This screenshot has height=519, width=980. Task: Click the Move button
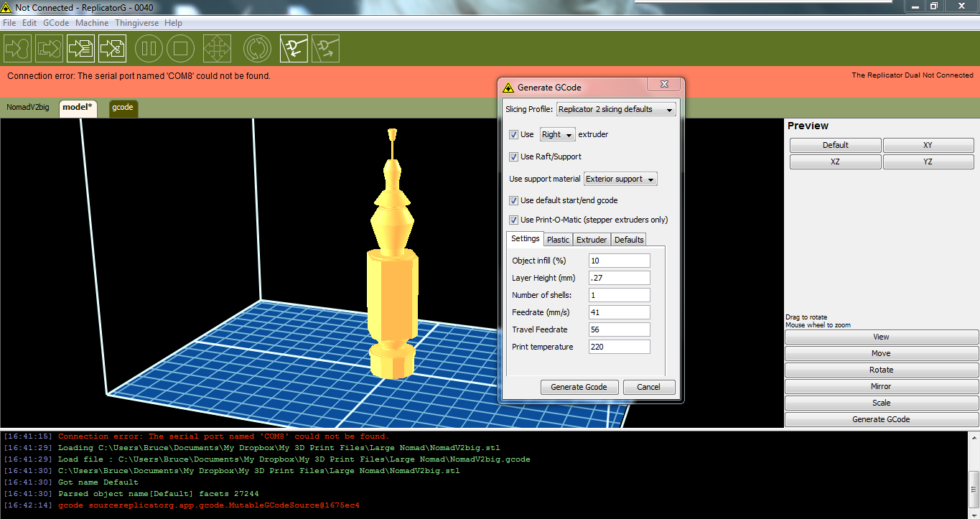point(882,353)
